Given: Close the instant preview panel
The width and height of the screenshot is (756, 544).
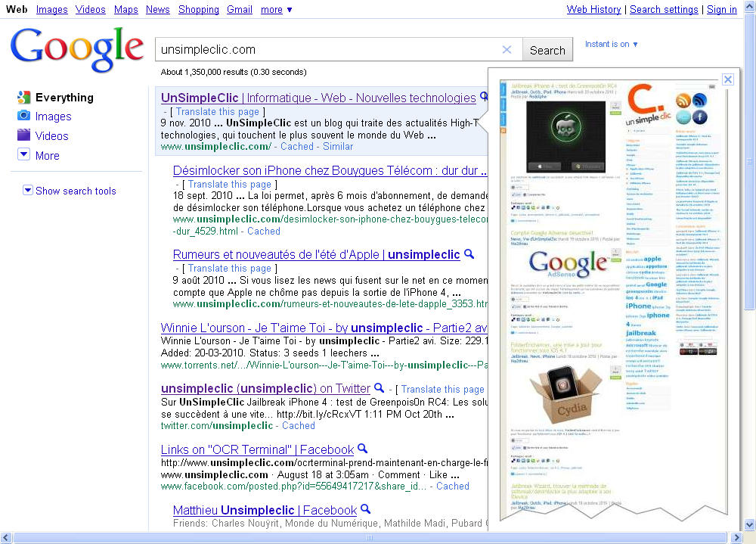Looking at the screenshot, I should tap(728, 79).
